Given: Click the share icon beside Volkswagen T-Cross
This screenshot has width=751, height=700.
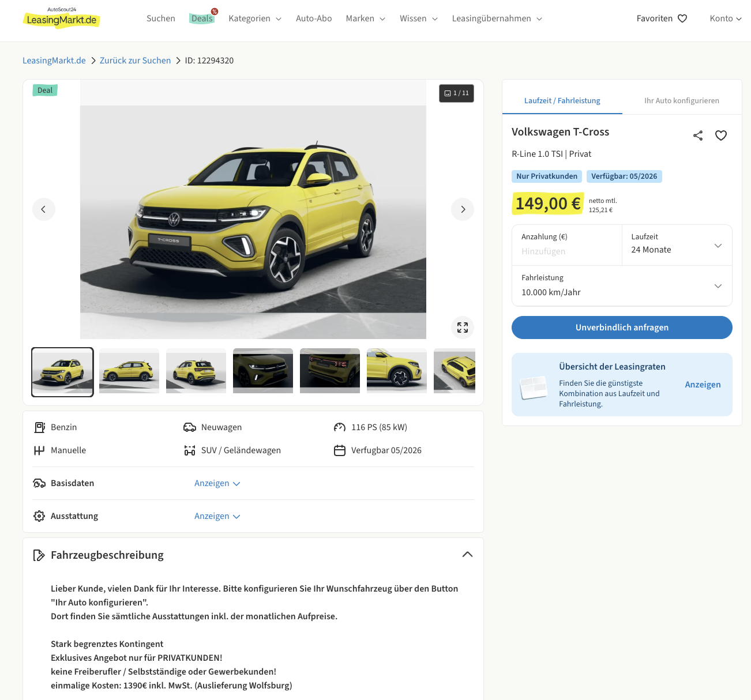Looking at the screenshot, I should [x=698, y=136].
